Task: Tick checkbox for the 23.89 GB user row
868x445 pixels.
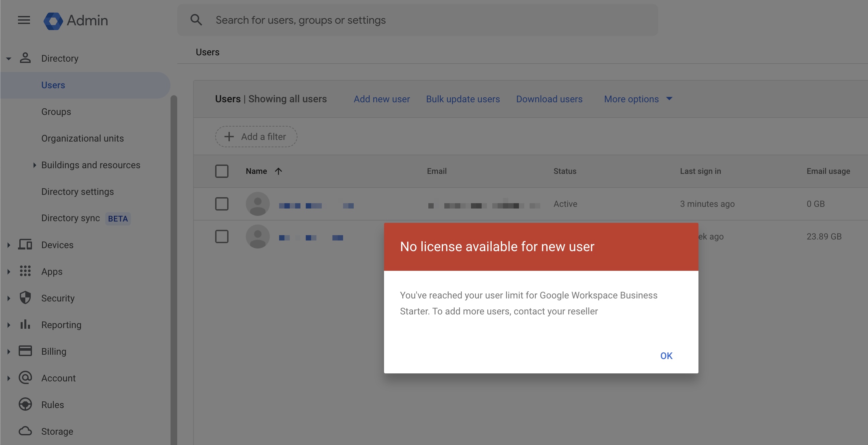Action: coord(222,236)
